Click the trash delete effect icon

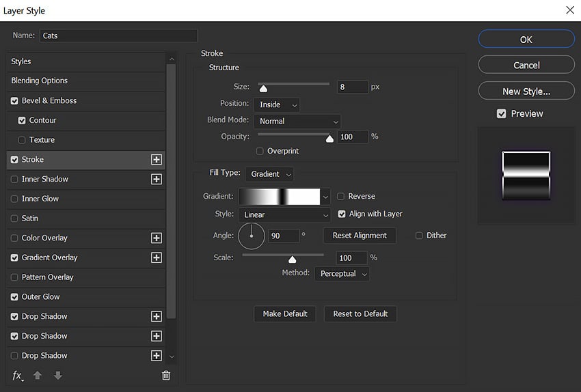pos(165,376)
